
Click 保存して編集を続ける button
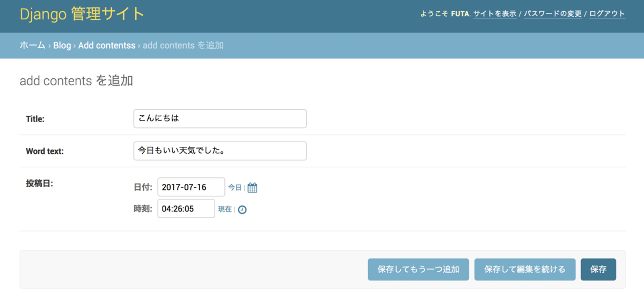point(525,270)
